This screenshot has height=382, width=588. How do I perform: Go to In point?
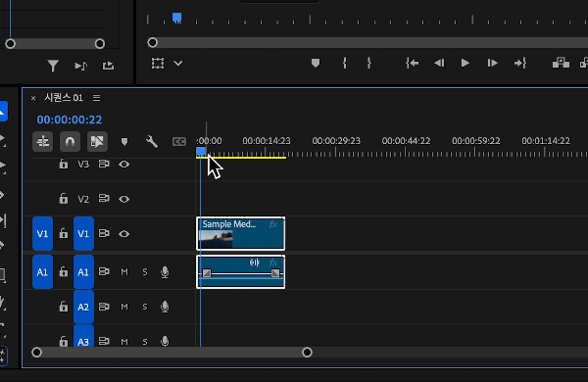(x=413, y=63)
